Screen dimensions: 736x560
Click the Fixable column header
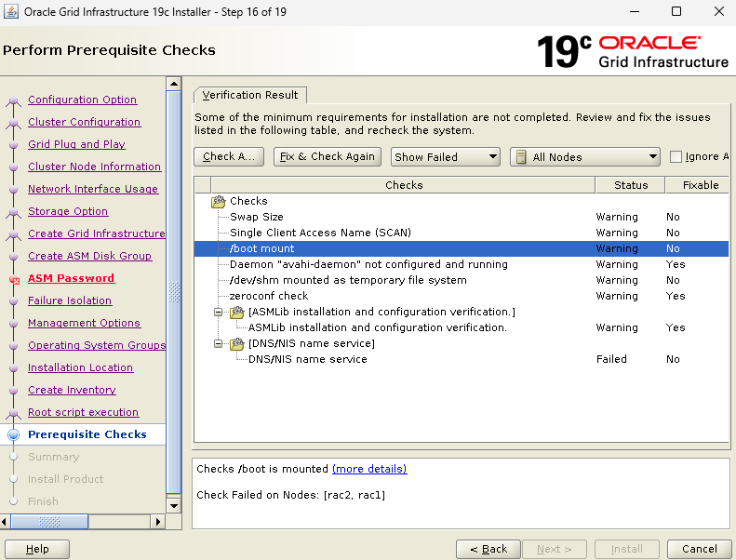pyautogui.click(x=700, y=185)
